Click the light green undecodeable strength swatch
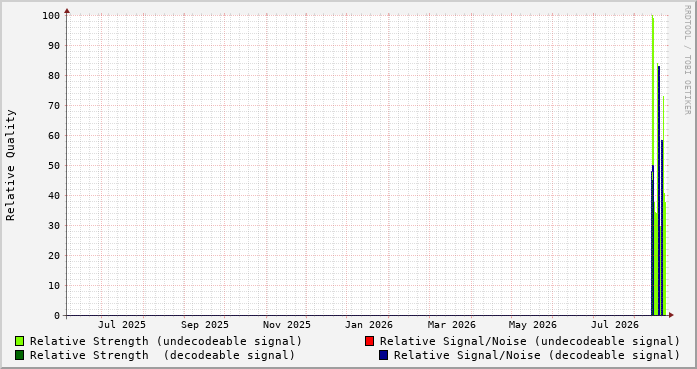697x369 pixels. click(x=20, y=341)
